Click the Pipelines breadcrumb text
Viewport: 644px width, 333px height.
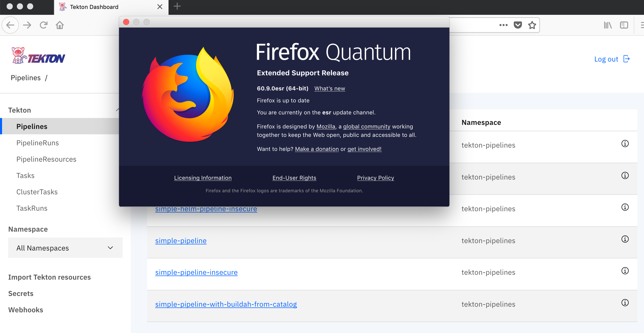[26, 78]
